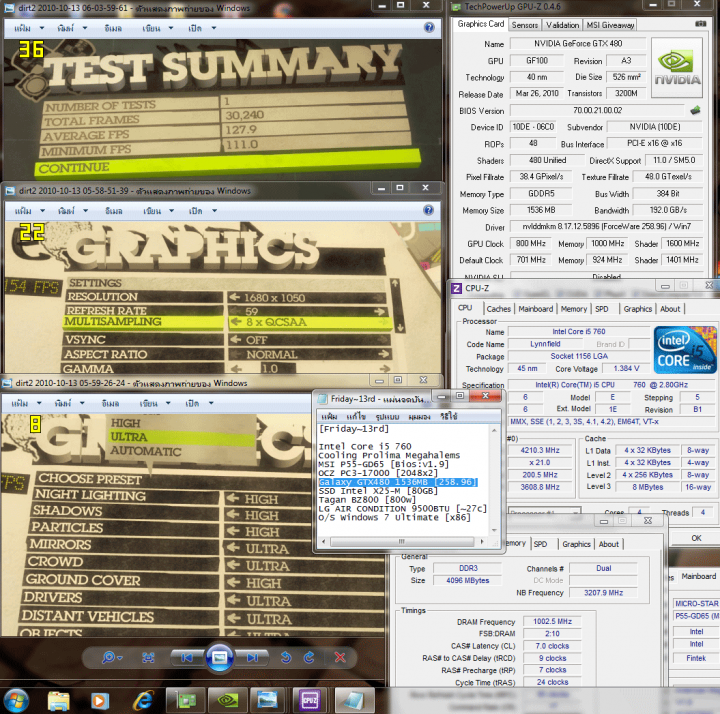This screenshot has width=720, height=714.
Task: Select the Graphics Card tab in GPU-Z
Action: pos(480,24)
